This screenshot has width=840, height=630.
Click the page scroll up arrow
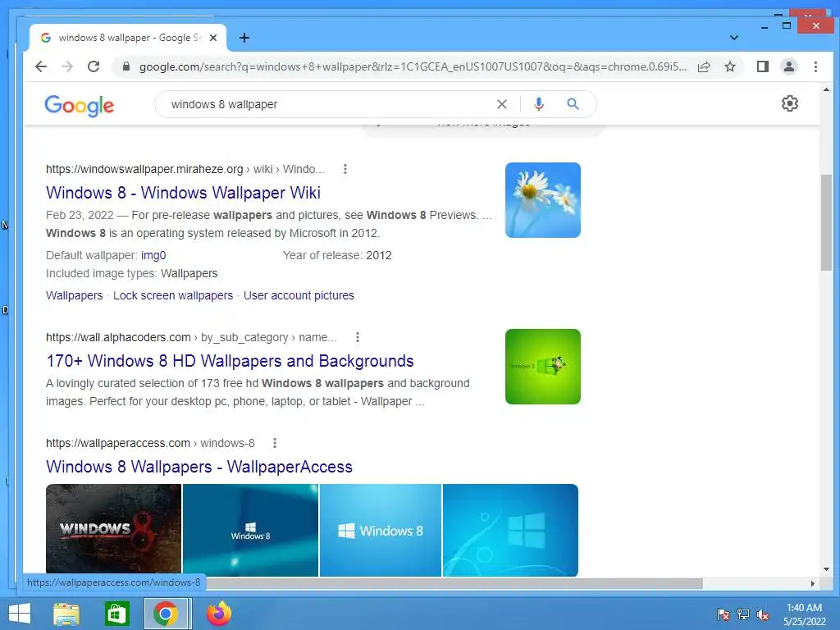tap(826, 89)
